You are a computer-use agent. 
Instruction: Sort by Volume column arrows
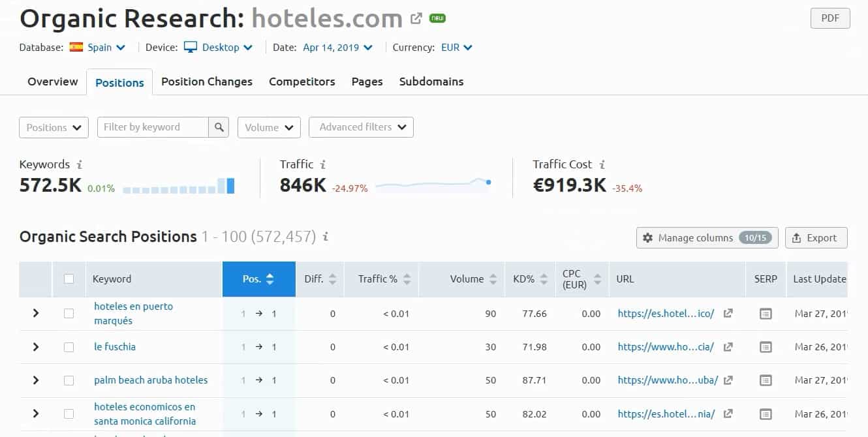[x=493, y=279]
